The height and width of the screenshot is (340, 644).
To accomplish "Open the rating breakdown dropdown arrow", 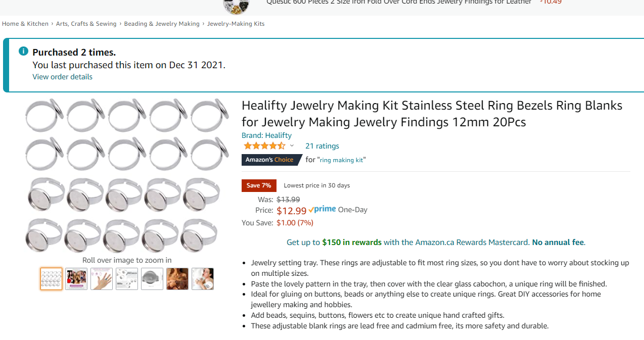I will pyautogui.click(x=292, y=146).
